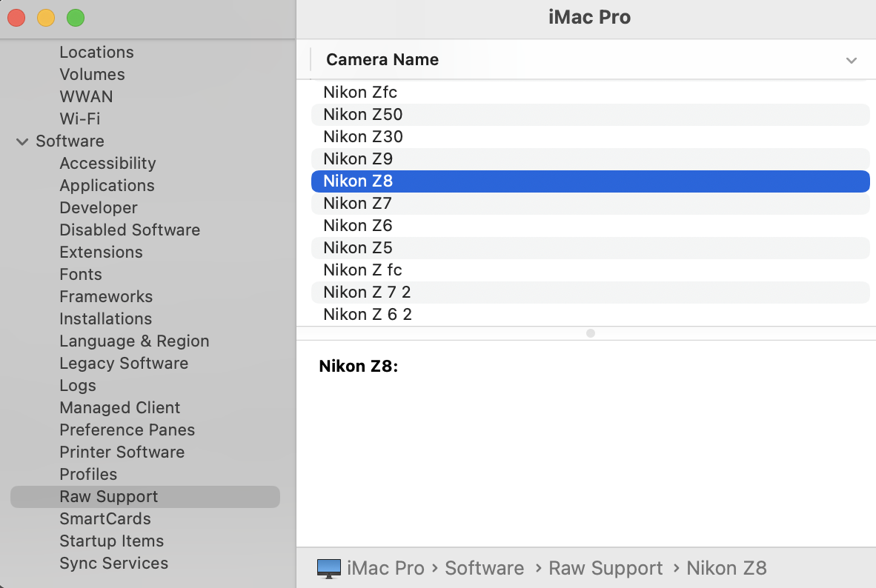Choose Nikon Z 7 2 from the list
This screenshot has height=588, width=876.
pyautogui.click(x=367, y=292)
